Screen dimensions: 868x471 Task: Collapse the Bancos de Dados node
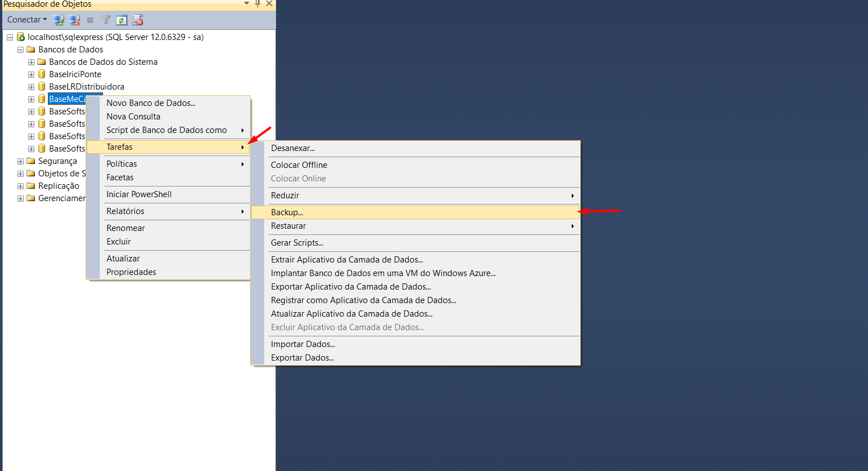pos(21,50)
